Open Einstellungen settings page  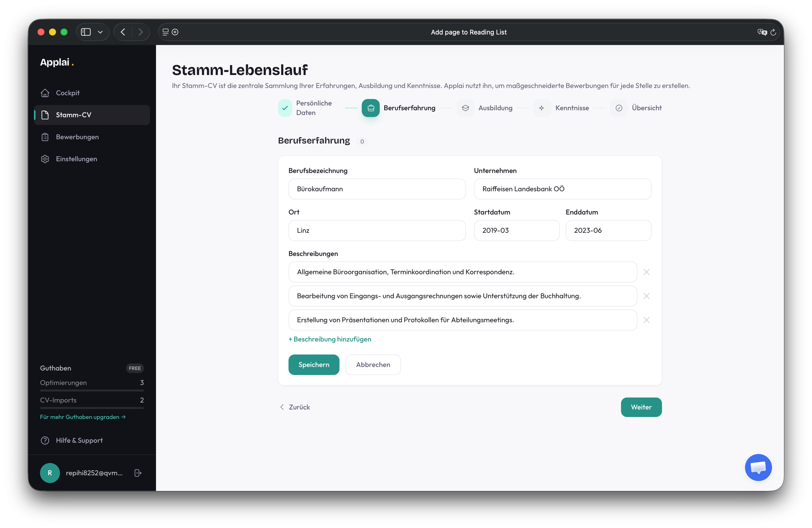click(x=92, y=159)
